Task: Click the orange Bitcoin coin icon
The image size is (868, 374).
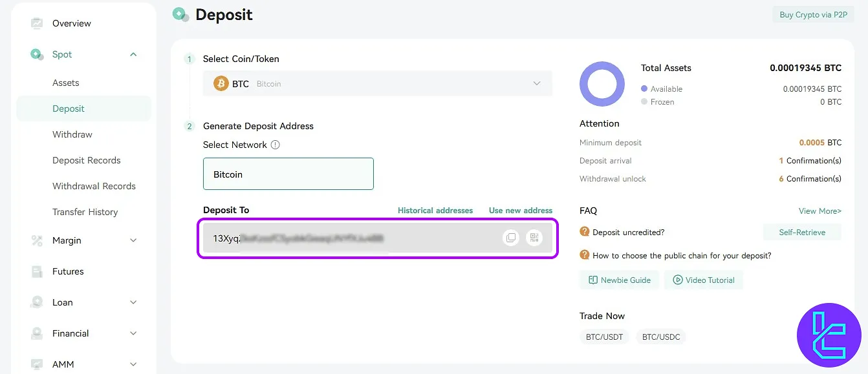Action: (221, 83)
